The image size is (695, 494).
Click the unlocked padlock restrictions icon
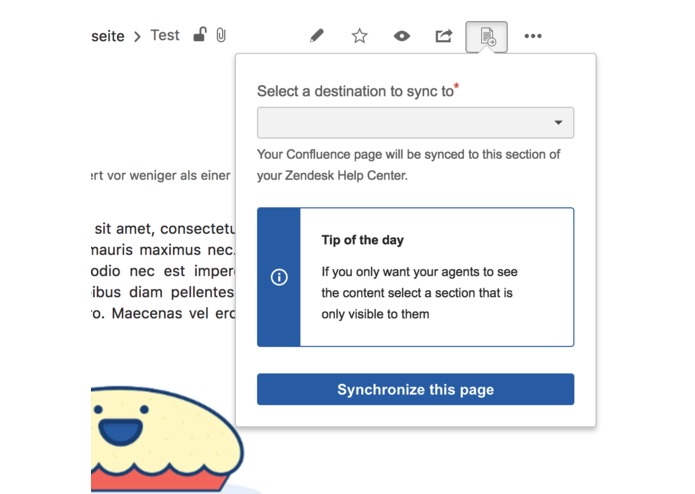[x=200, y=35]
